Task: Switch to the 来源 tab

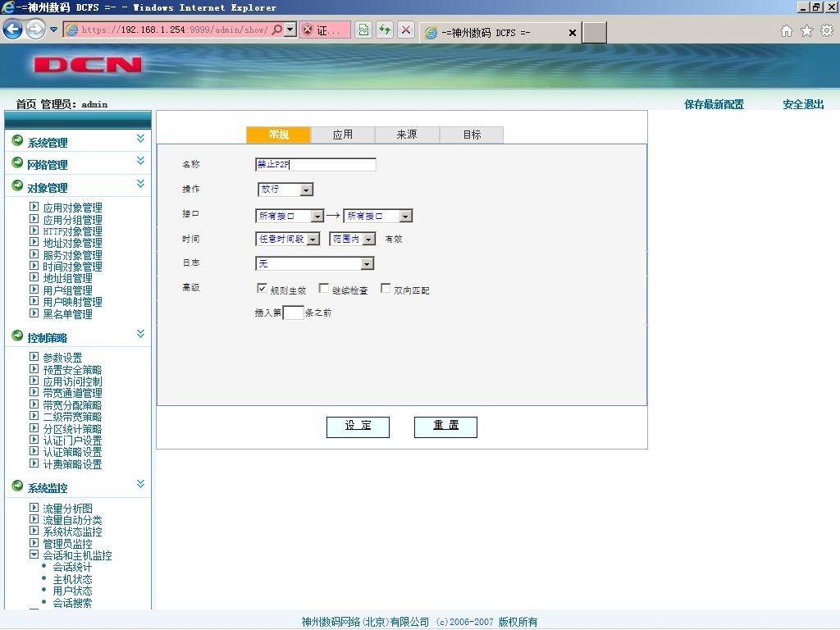Action: (407, 135)
